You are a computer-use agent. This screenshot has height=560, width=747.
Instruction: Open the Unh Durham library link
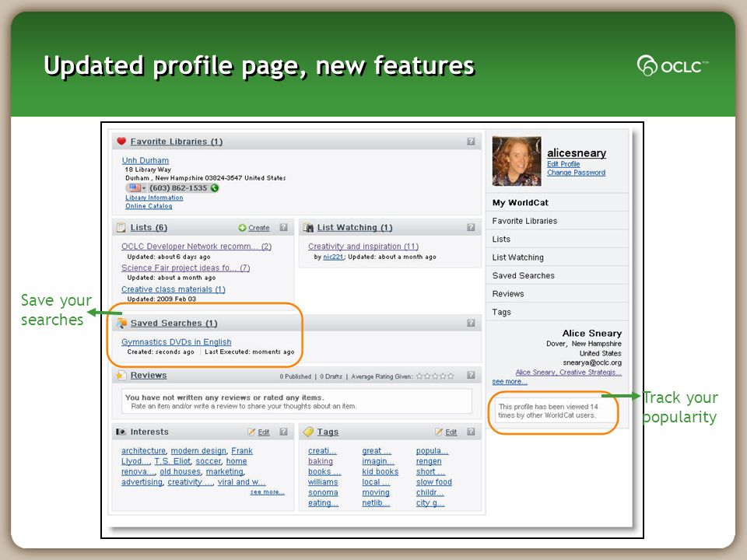pos(145,160)
